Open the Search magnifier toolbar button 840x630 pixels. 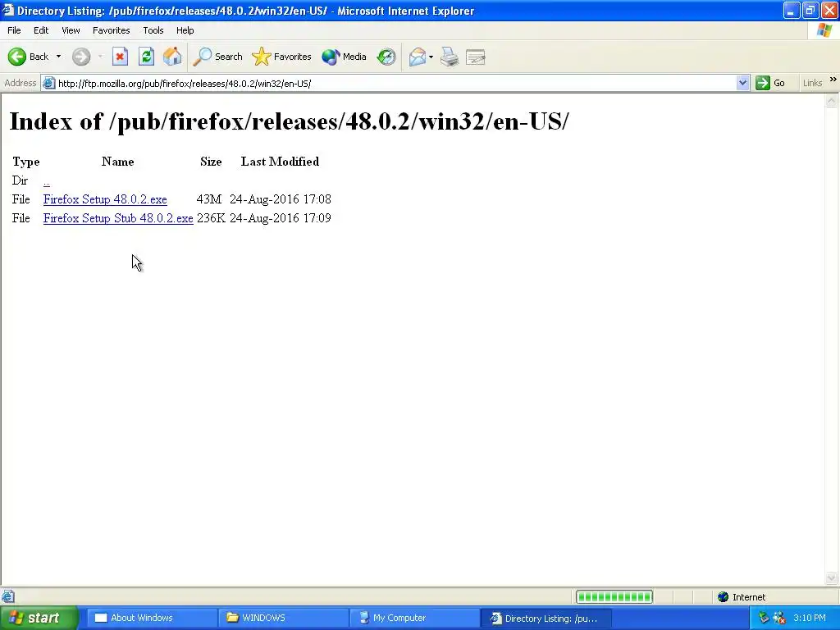click(x=217, y=57)
